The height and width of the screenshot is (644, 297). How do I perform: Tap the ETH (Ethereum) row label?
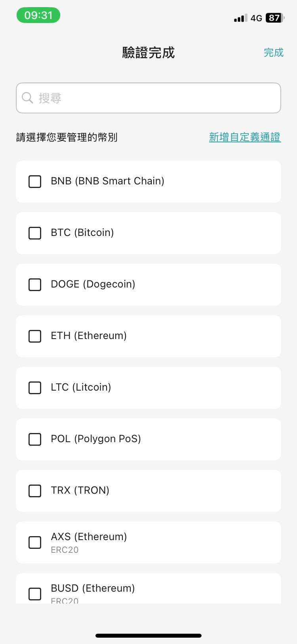[x=89, y=336]
